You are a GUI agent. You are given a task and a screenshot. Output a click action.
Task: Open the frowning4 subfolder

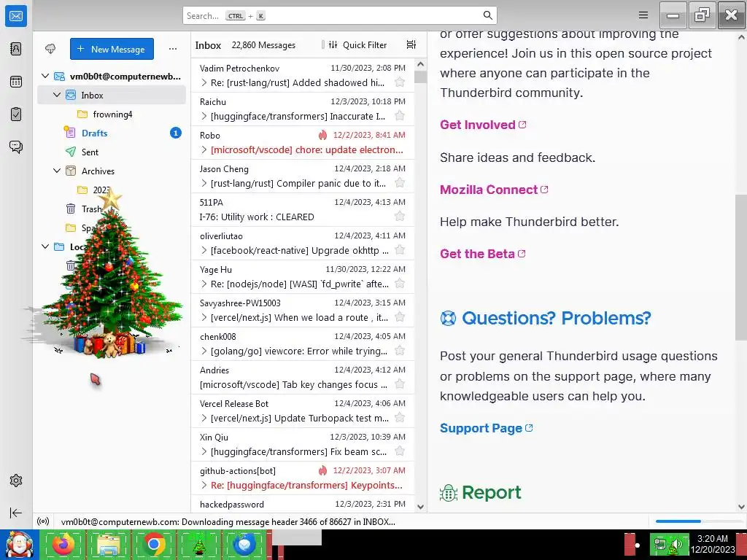point(112,114)
